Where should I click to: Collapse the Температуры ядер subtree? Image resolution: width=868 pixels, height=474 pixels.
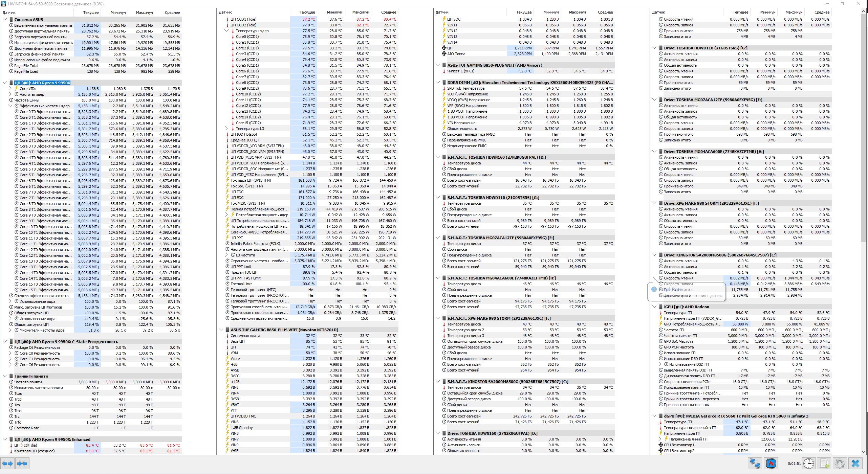coord(226,31)
